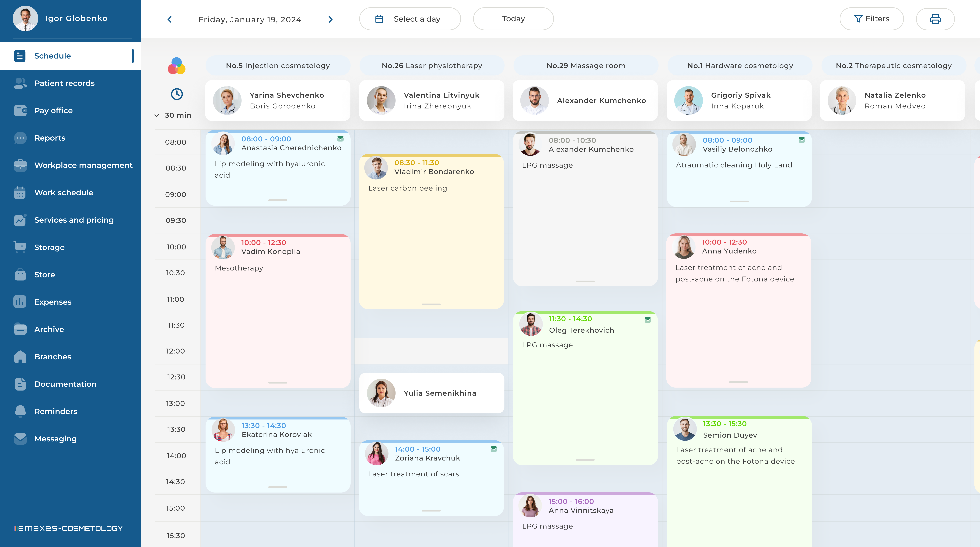Click Yulia Semenikhina's staff card

pyautogui.click(x=431, y=393)
